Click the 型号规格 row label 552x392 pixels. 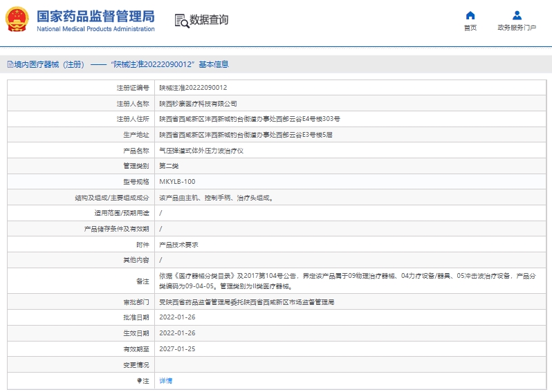tap(136, 182)
